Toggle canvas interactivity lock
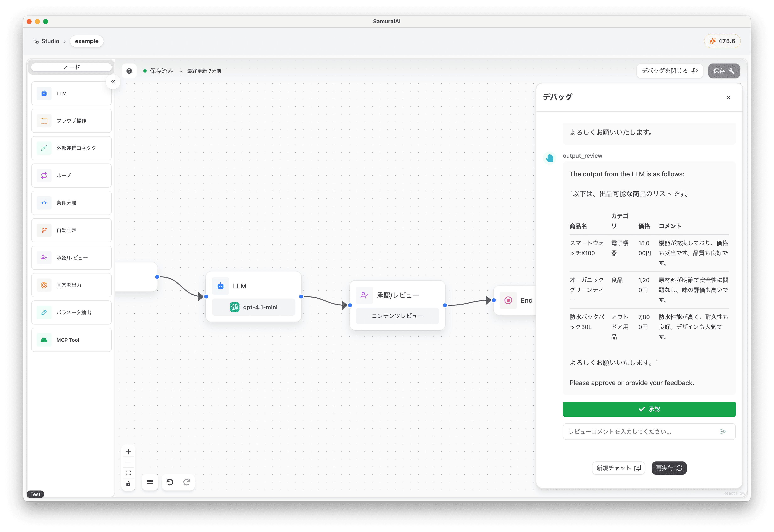 click(x=128, y=484)
